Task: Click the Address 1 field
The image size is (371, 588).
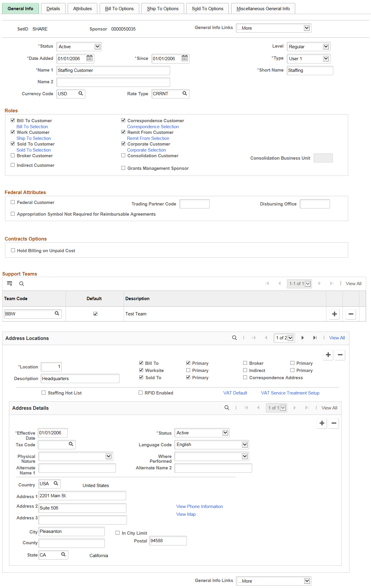Action: pyautogui.click(x=82, y=495)
